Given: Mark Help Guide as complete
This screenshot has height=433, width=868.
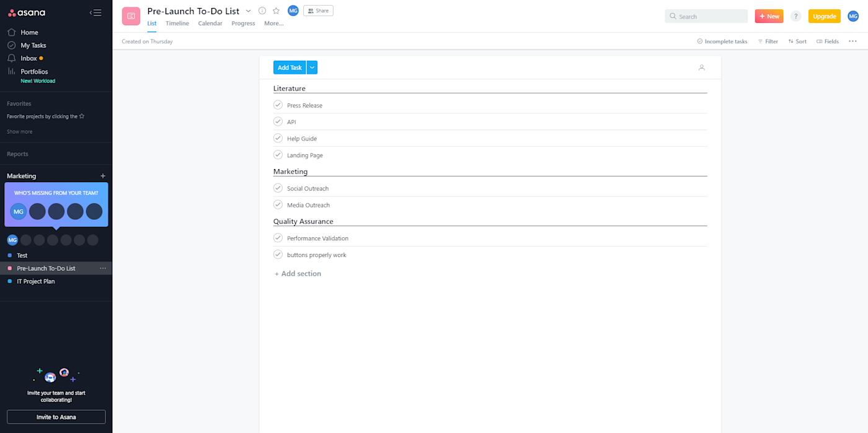Looking at the screenshot, I should [278, 138].
